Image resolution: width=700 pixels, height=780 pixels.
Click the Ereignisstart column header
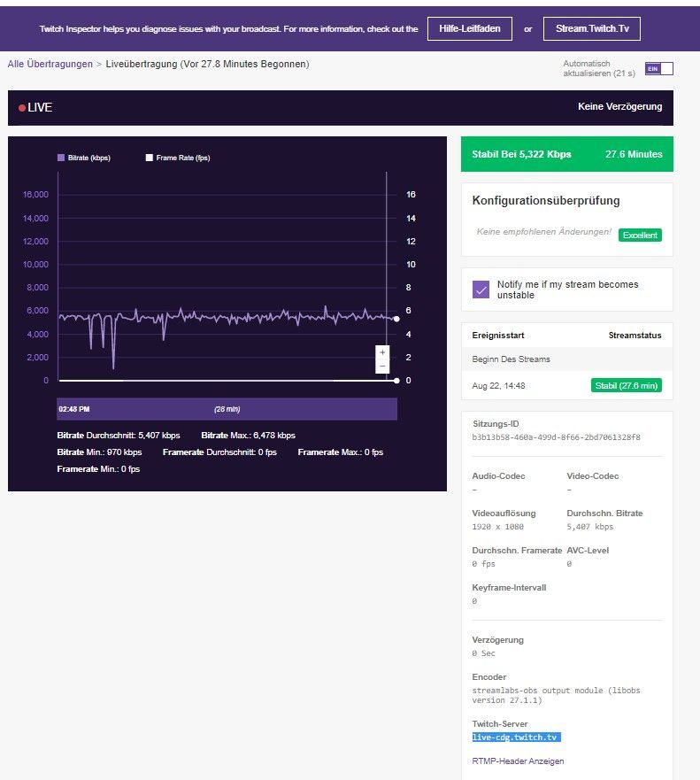point(498,336)
